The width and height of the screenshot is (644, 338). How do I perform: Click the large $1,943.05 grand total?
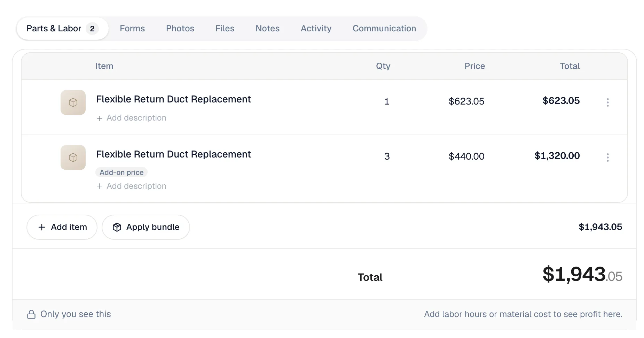click(x=582, y=275)
